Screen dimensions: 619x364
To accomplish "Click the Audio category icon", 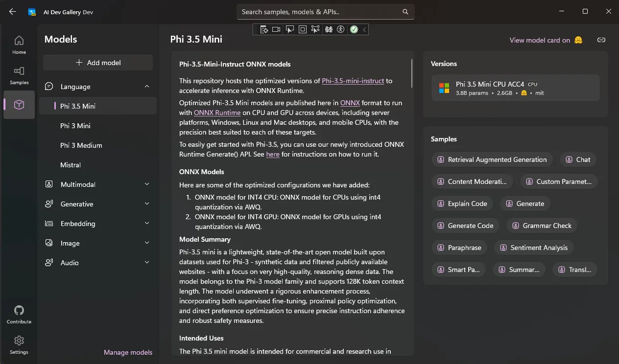I will coord(49,263).
